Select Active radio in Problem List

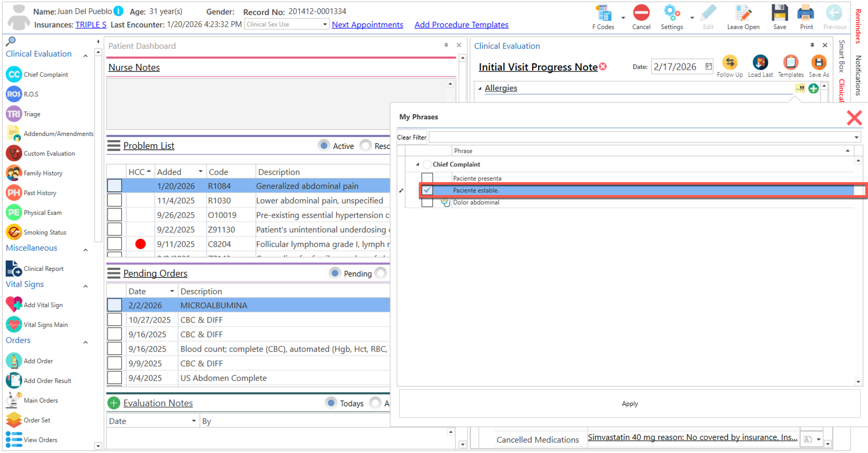pyautogui.click(x=324, y=146)
